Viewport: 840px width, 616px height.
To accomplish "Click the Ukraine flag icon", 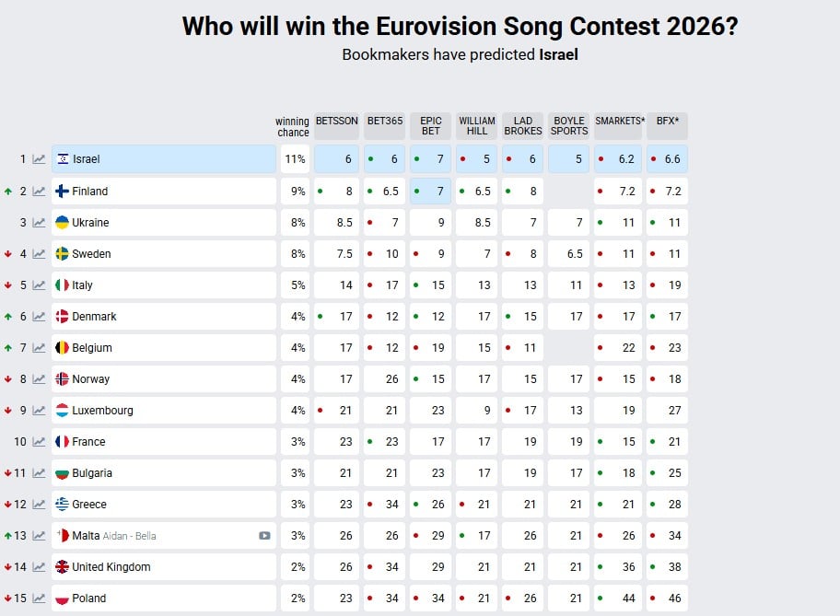I will (62, 222).
